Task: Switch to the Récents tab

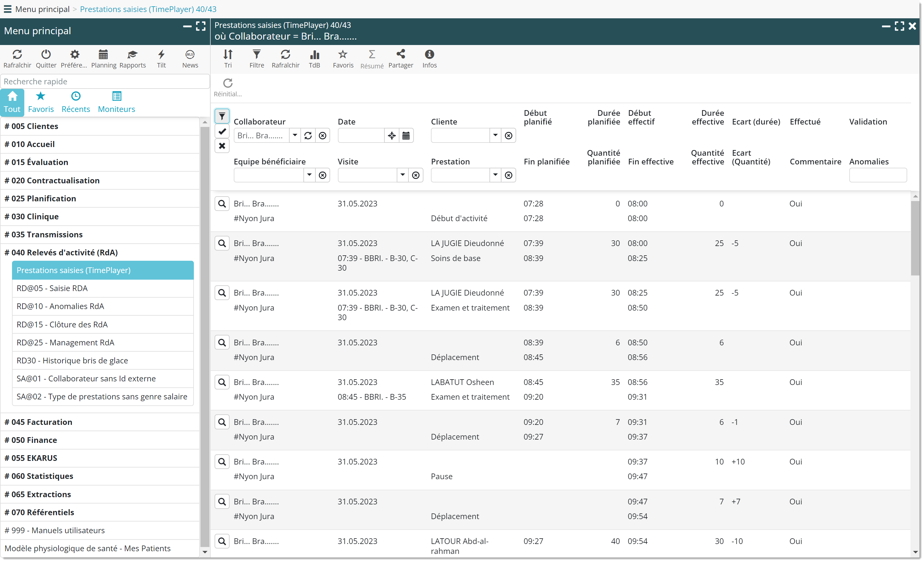Action: tap(76, 102)
